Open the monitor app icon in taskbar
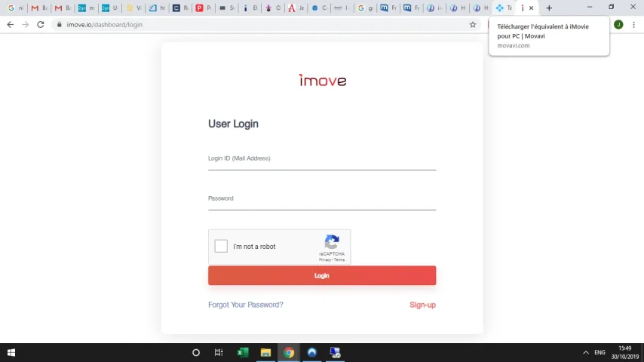644x362 pixels. click(x=335, y=352)
